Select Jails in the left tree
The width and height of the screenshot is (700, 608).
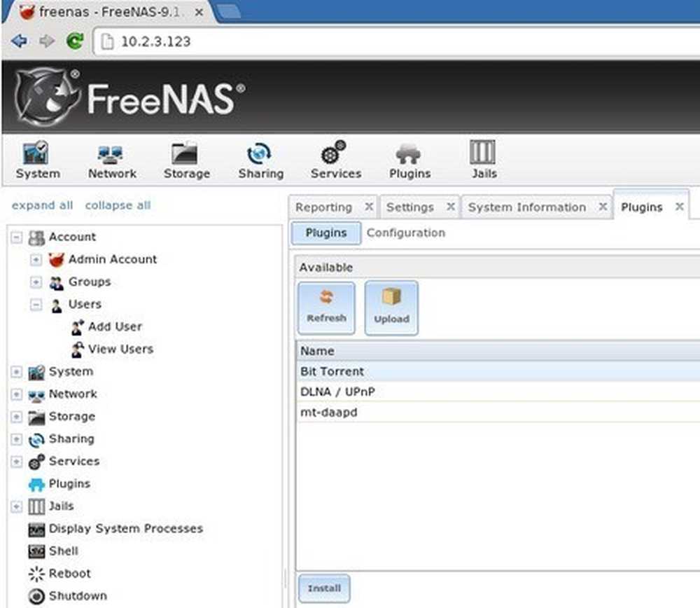tap(61, 506)
